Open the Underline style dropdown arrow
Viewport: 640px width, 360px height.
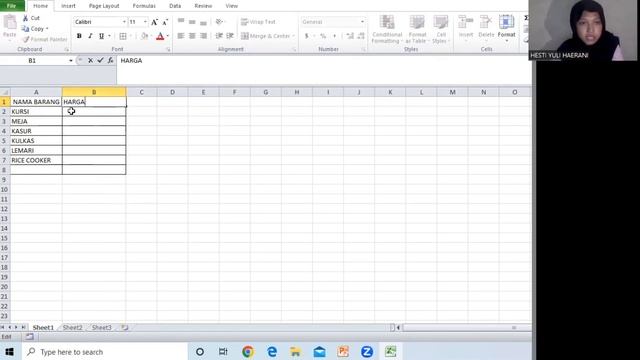(109, 36)
